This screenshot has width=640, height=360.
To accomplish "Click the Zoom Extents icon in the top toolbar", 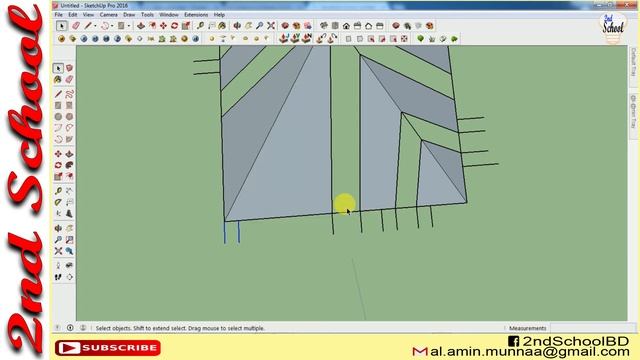I will tap(271, 26).
